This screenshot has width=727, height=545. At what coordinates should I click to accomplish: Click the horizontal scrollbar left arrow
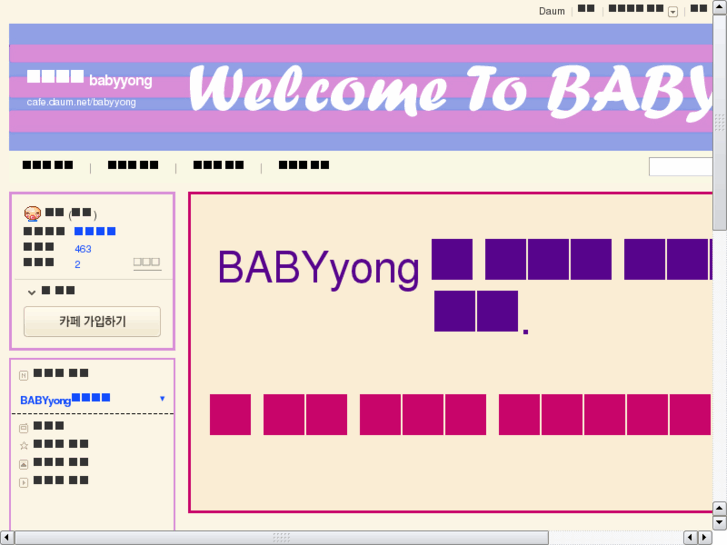(x=6, y=537)
